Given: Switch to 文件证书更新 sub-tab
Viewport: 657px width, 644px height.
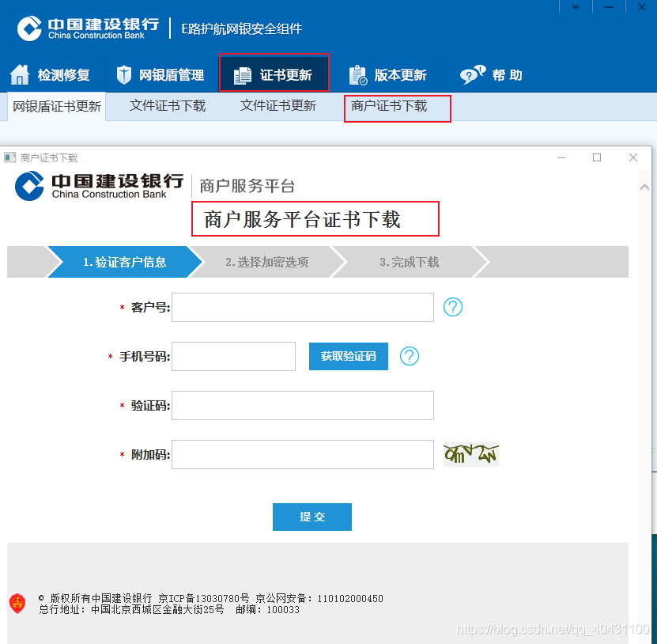Looking at the screenshot, I should (x=278, y=106).
